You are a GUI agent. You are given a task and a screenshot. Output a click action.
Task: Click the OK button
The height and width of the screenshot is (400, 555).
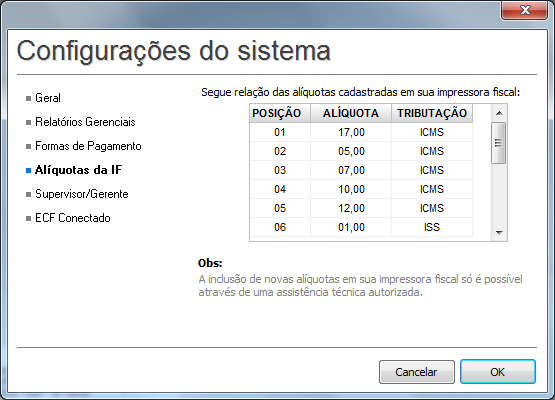(x=498, y=372)
